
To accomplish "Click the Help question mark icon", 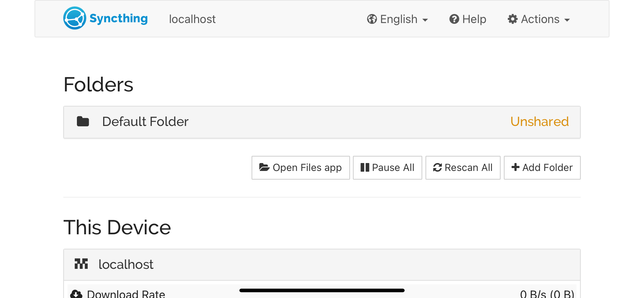I will pos(454,19).
